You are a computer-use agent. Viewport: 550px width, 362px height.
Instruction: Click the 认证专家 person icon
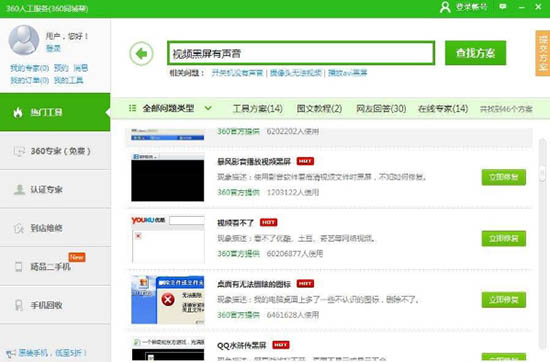19,189
